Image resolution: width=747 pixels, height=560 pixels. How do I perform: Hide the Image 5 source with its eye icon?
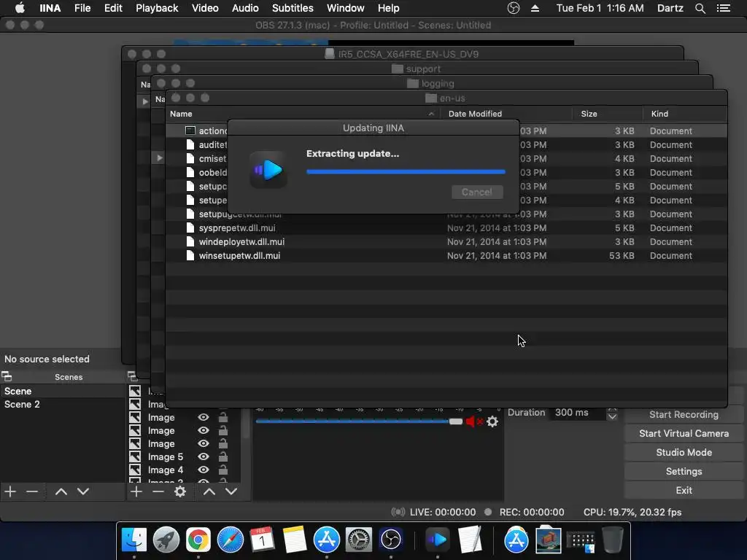pos(204,456)
